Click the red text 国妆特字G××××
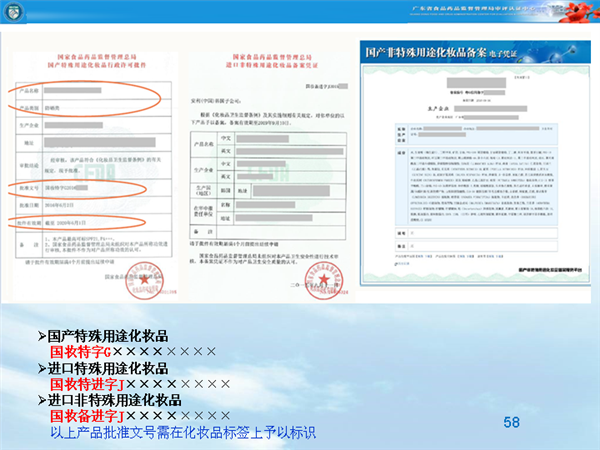The height and width of the screenshot is (450, 600). coord(132,352)
